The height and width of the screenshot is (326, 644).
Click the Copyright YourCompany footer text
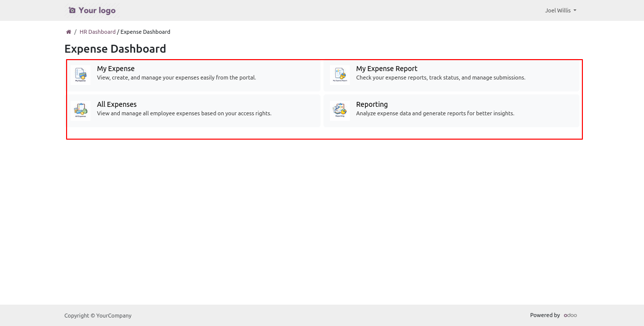point(98,316)
